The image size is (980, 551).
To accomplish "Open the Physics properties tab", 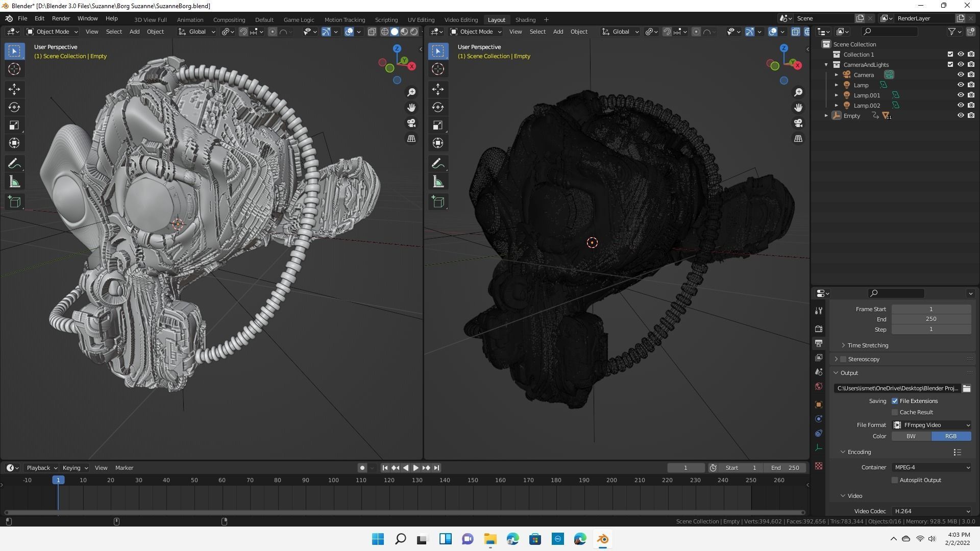I will 819,419.
